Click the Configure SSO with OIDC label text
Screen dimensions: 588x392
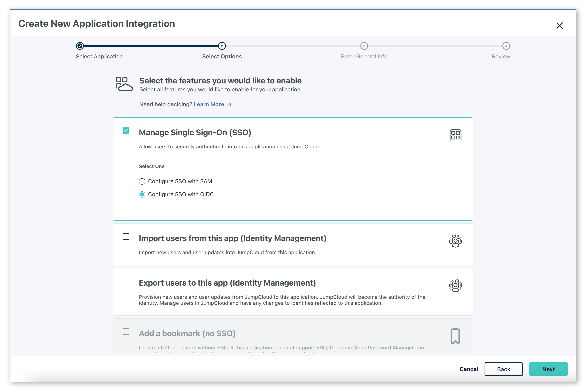point(181,194)
